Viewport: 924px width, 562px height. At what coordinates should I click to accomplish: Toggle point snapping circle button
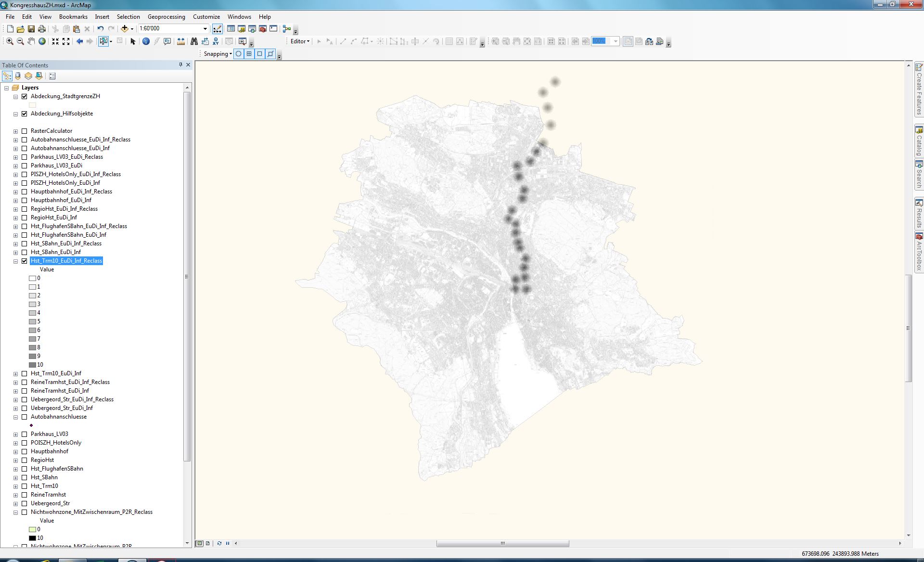tap(239, 54)
